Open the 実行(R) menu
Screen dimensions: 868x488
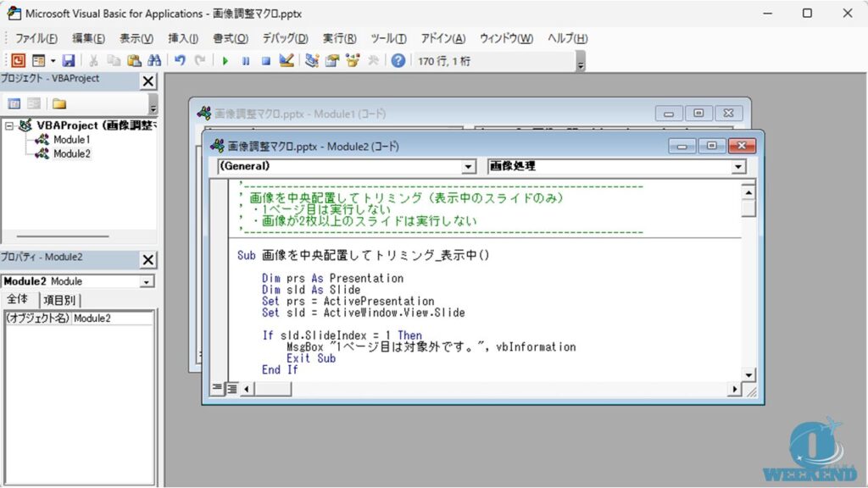point(339,38)
